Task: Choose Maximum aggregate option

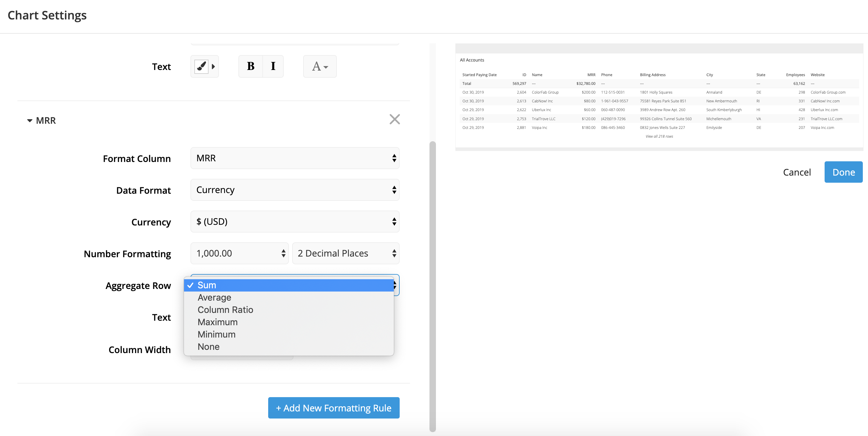Action: (x=289, y=322)
